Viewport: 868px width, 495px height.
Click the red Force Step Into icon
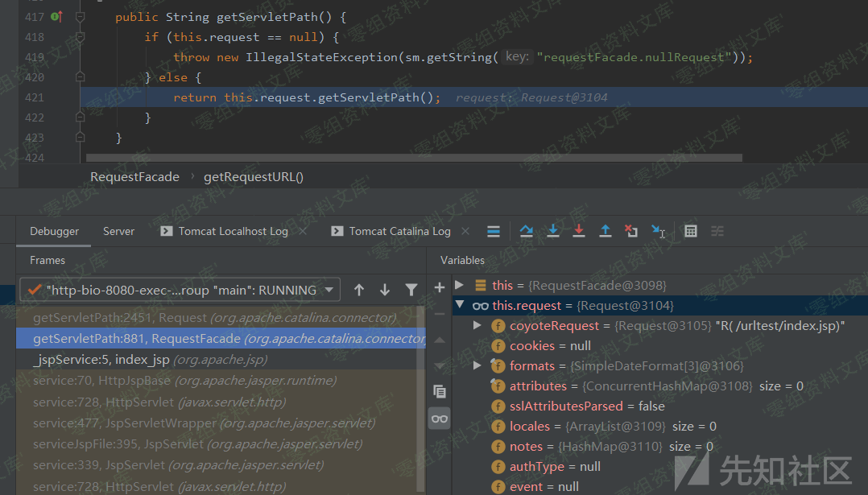(x=578, y=231)
